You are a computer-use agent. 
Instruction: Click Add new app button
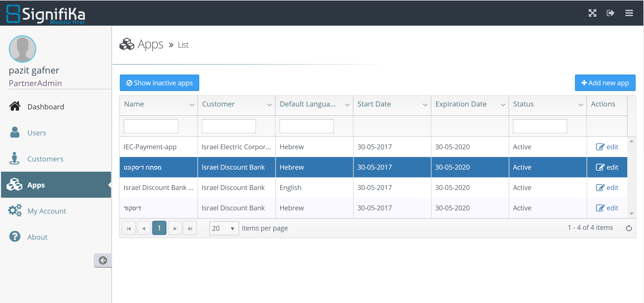click(605, 83)
